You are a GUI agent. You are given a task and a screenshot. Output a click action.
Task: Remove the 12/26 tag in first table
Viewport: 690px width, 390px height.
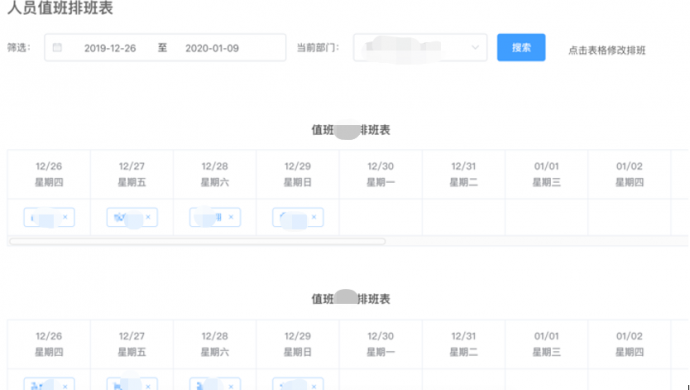pos(65,217)
